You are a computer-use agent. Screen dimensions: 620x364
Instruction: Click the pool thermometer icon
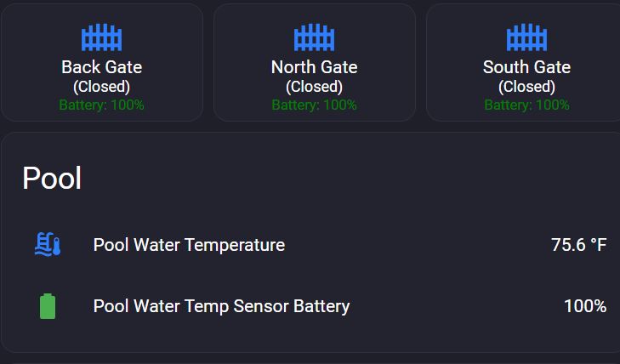click(x=48, y=245)
